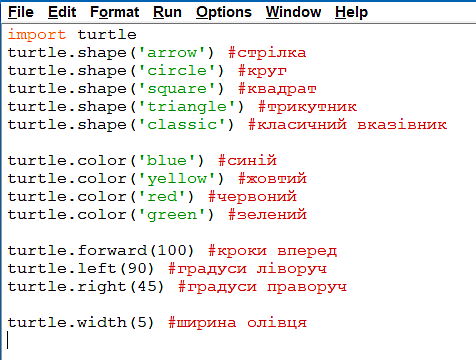Click the 'yellow' color string
The image size is (476, 360).
pyautogui.click(x=177, y=179)
